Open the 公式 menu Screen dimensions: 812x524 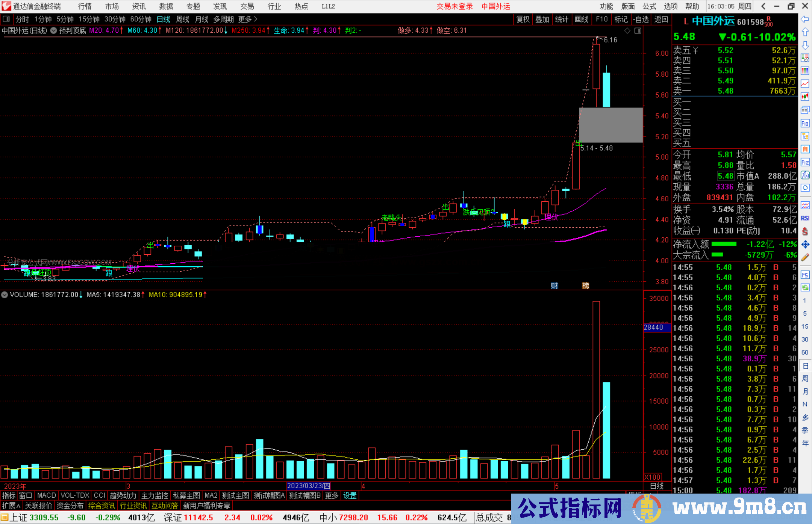(649, 6)
